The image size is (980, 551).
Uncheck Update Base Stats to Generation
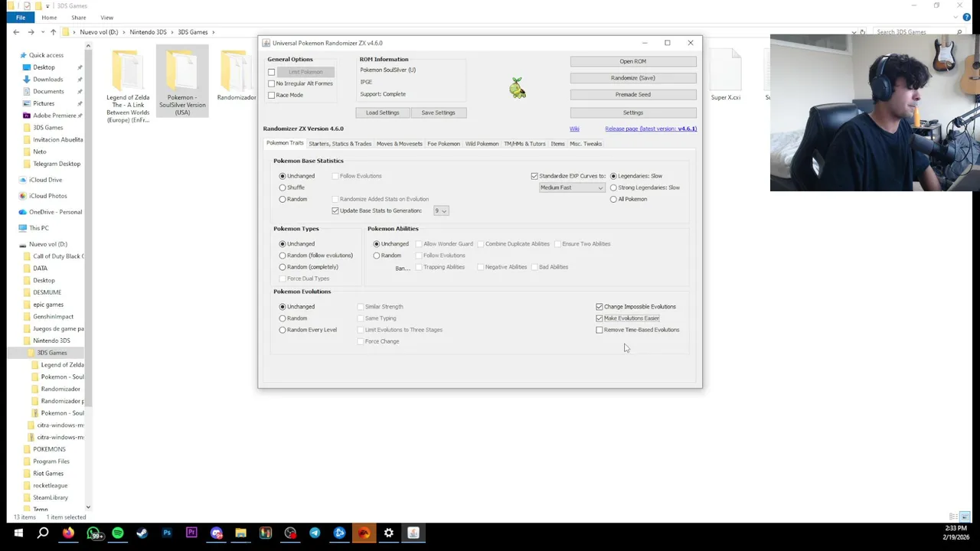335,210
